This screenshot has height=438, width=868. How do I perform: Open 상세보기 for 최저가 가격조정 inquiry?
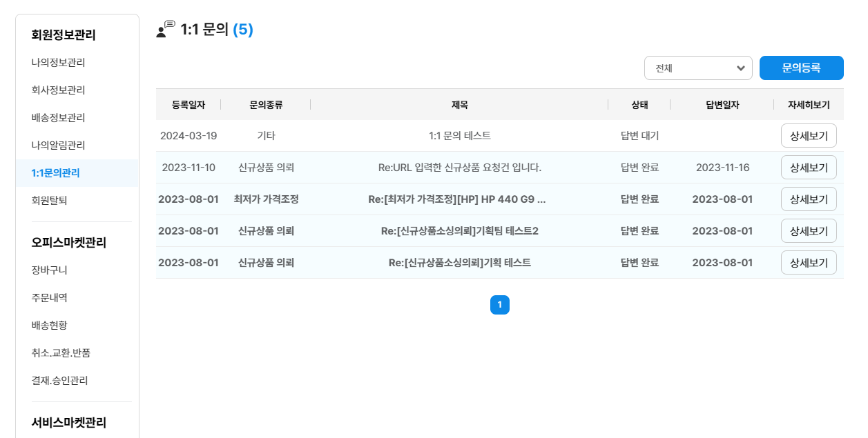(x=809, y=199)
